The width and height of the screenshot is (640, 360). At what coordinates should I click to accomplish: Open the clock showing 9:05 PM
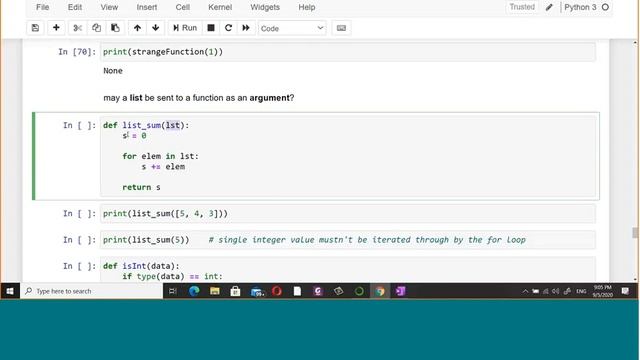tap(602, 291)
